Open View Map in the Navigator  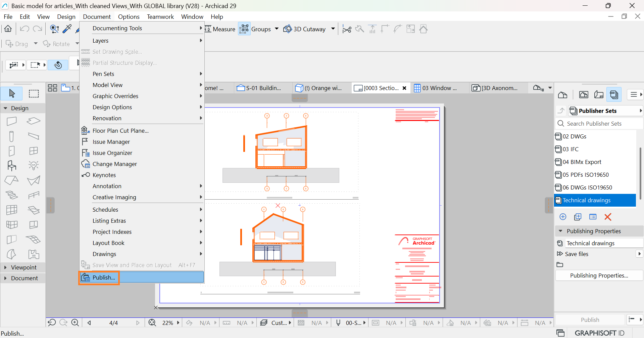(584, 95)
